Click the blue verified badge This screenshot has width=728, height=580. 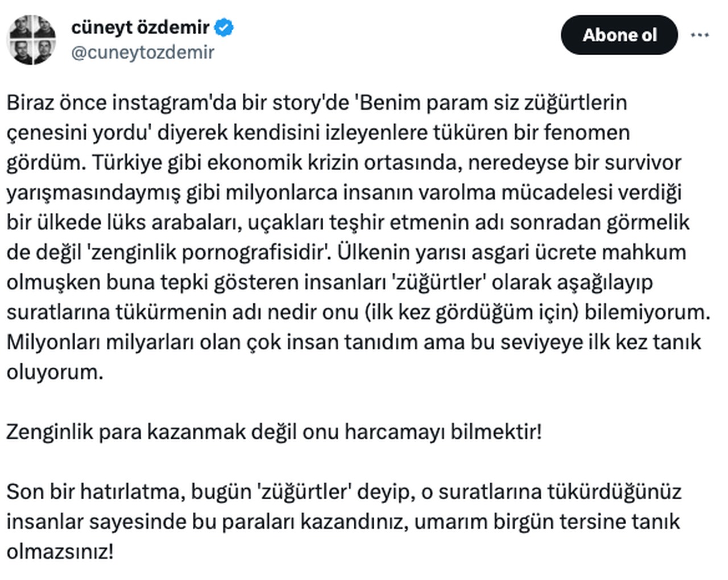(x=225, y=27)
